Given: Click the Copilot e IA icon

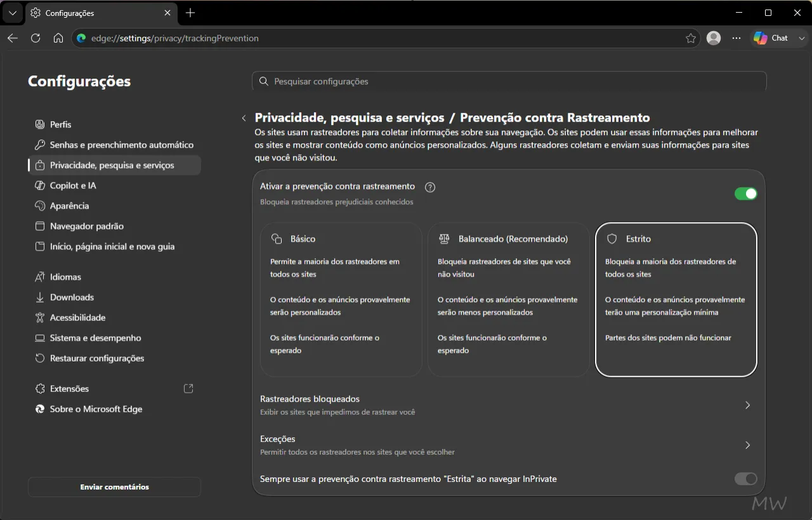Looking at the screenshot, I should tap(40, 185).
